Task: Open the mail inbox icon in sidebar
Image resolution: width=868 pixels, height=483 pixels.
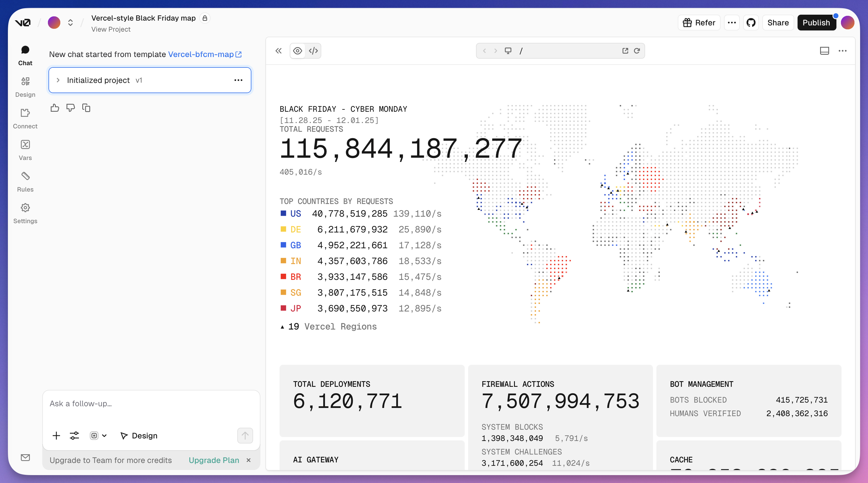Action: coord(25,458)
